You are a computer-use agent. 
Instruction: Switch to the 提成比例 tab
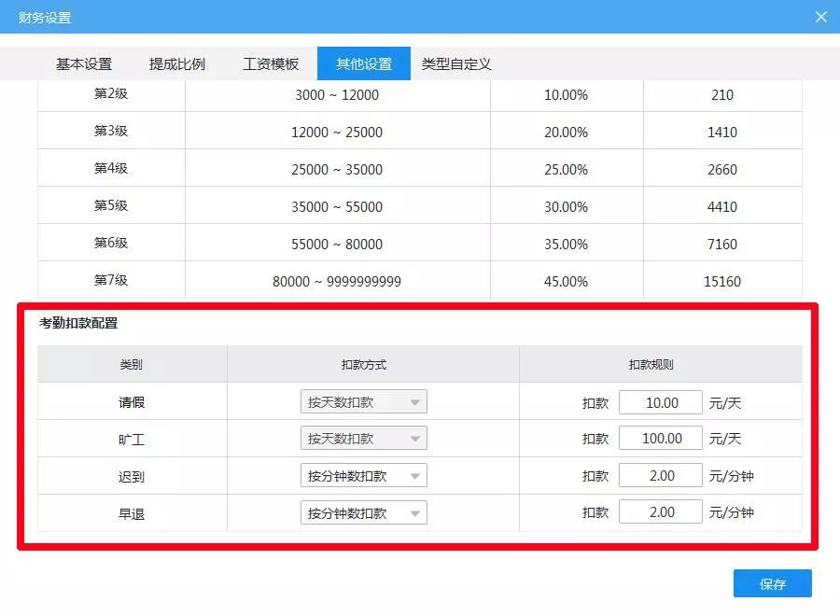coord(177,63)
